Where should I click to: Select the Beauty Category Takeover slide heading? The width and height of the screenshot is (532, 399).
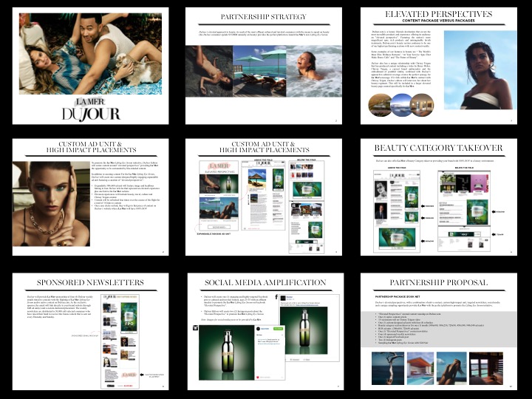(440, 148)
